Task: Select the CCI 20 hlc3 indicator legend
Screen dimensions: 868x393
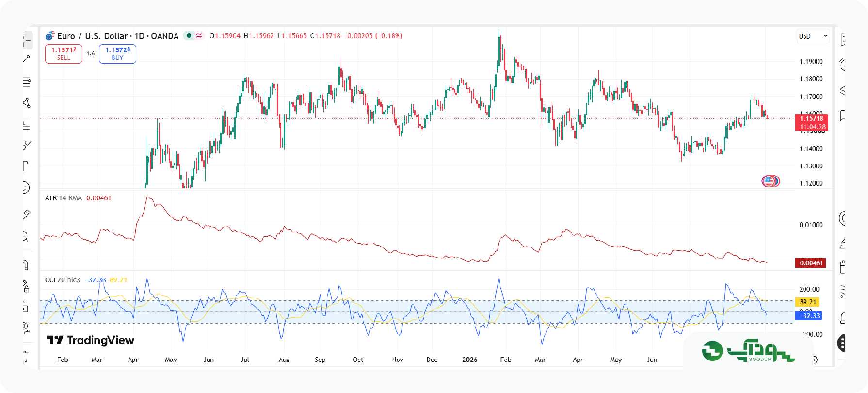Action: click(x=63, y=280)
